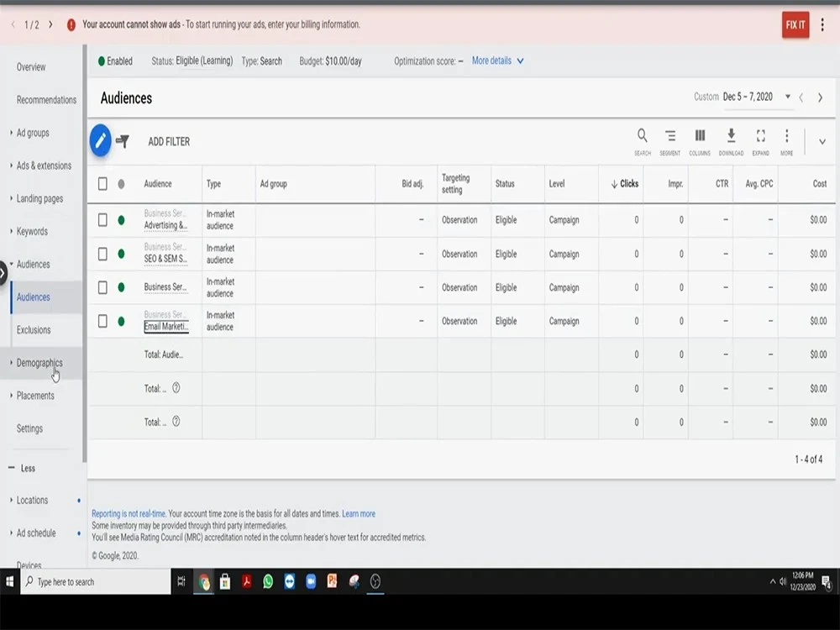
Task: Click status dot of SEO & SEM row
Action: pyautogui.click(x=122, y=254)
